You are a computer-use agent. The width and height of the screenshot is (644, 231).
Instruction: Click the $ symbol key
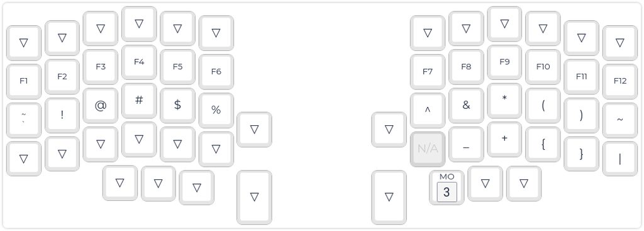coord(177,105)
